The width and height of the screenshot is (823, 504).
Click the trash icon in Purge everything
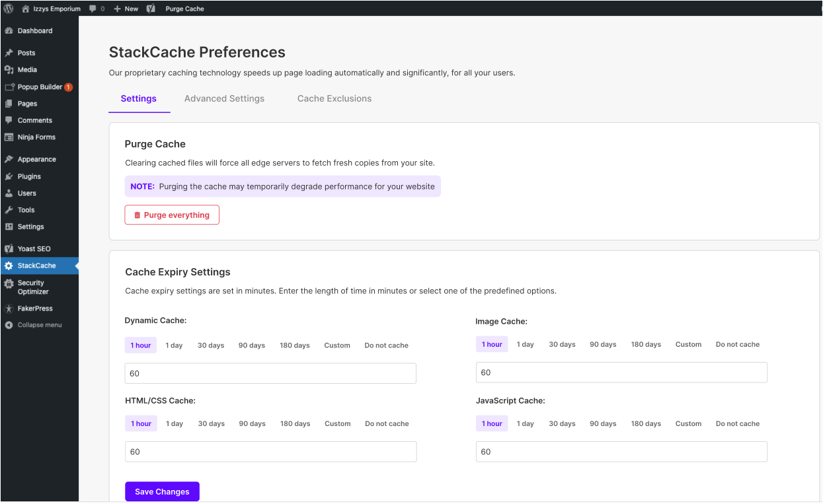point(137,215)
